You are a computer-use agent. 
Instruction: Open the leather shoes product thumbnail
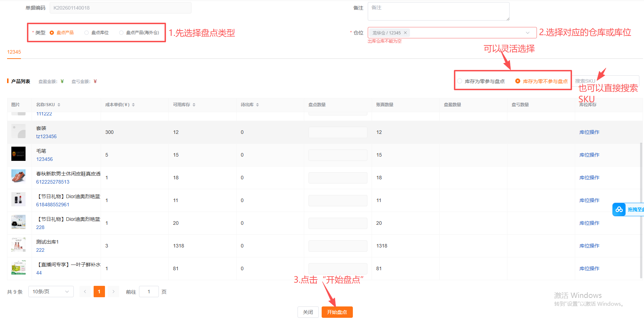(x=18, y=176)
